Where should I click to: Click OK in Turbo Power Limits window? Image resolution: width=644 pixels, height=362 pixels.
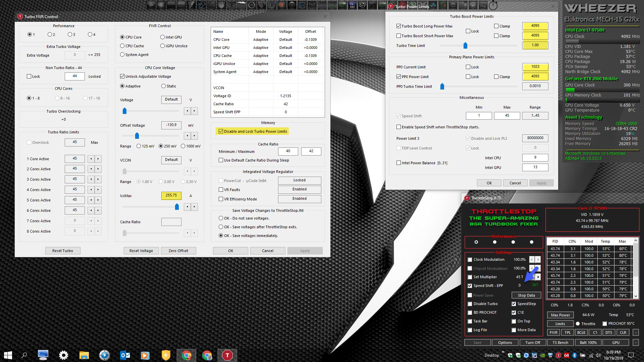click(489, 183)
